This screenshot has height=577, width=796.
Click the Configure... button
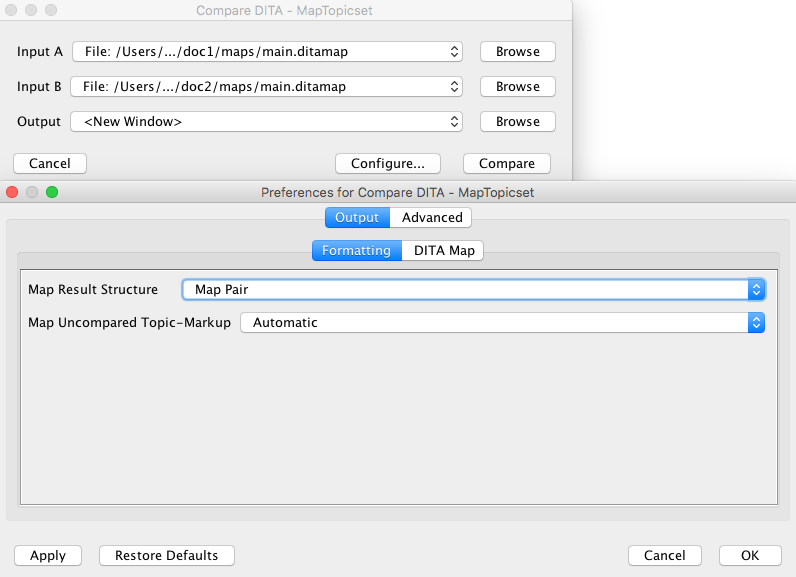[388, 164]
